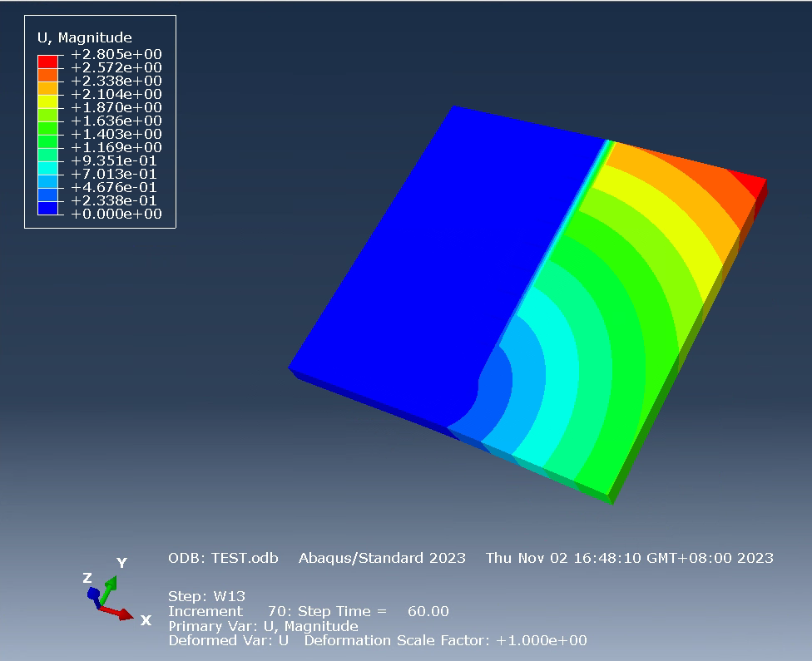Click the legend value +2.572e+00
The image size is (812, 661).
116,68
